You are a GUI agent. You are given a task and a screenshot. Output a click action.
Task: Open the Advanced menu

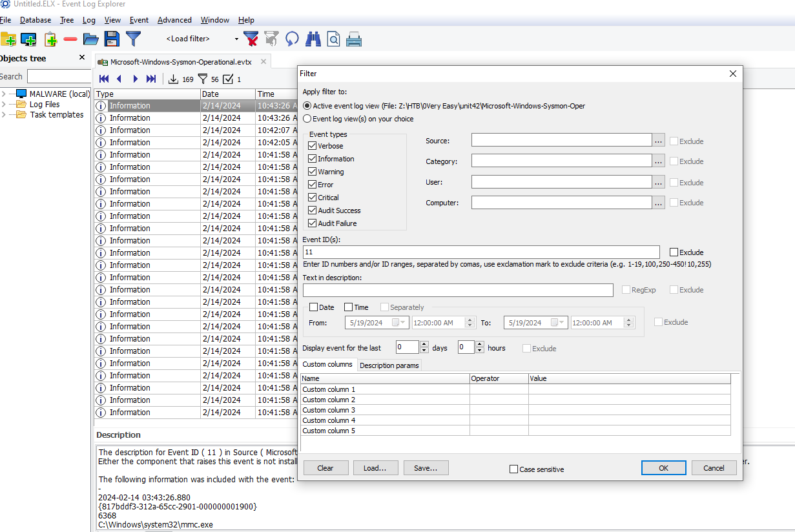click(x=174, y=20)
